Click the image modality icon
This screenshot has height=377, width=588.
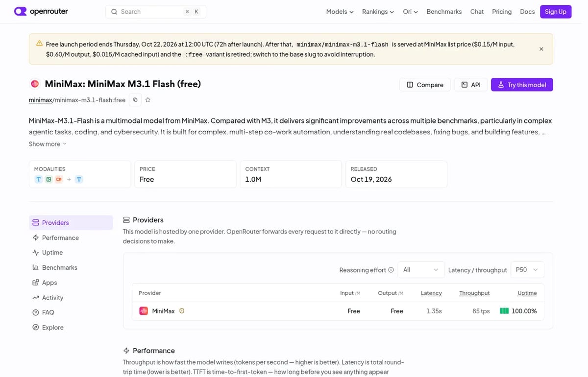click(x=49, y=180)
